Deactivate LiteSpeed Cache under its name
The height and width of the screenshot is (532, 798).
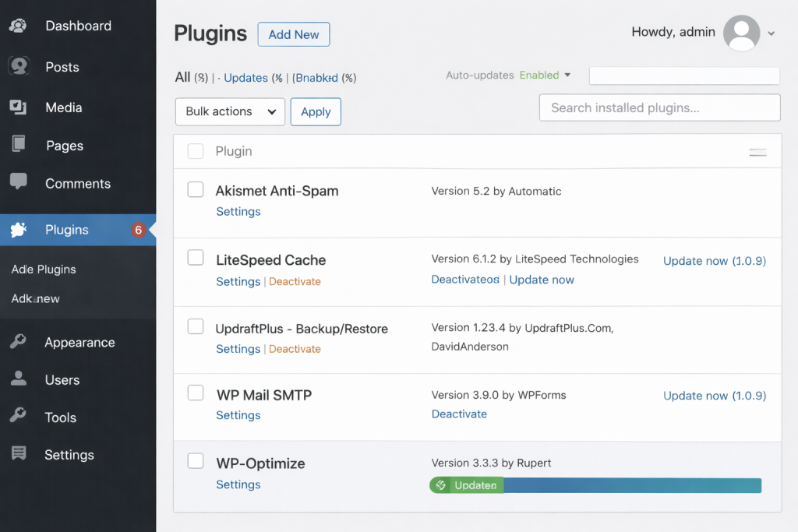[x=295, y=281]
